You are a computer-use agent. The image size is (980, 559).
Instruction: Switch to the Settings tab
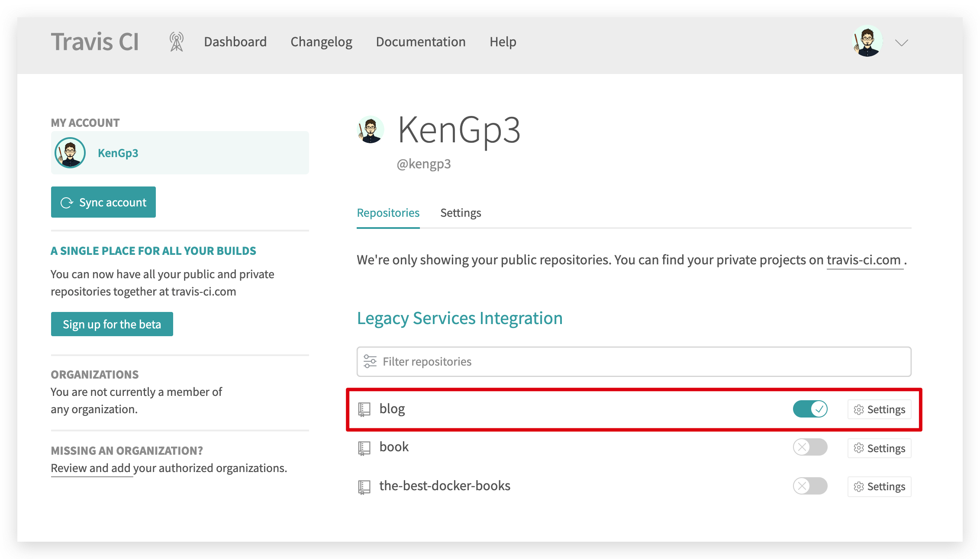[x=461, y=213]
